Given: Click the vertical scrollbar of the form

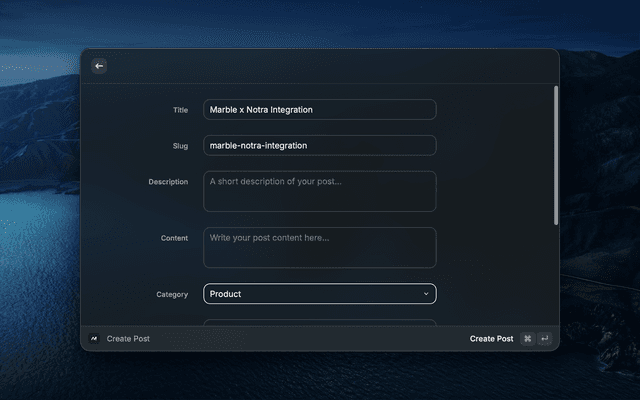Looking at the screenshot, I should tap(556, 155).
